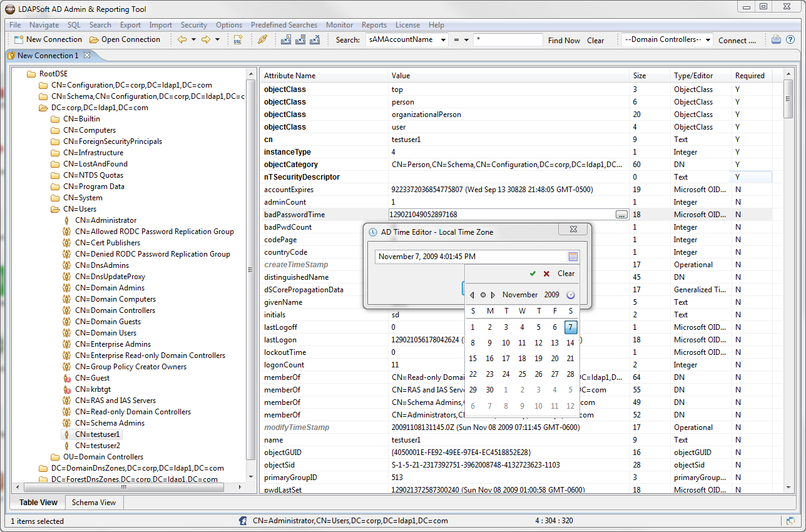Close the New Connection 1 tab
This screenshot has height=532, width=806.
(87, 55)
